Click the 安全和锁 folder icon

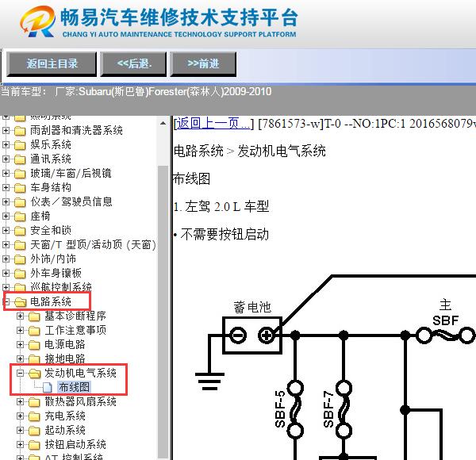point(20,231)
